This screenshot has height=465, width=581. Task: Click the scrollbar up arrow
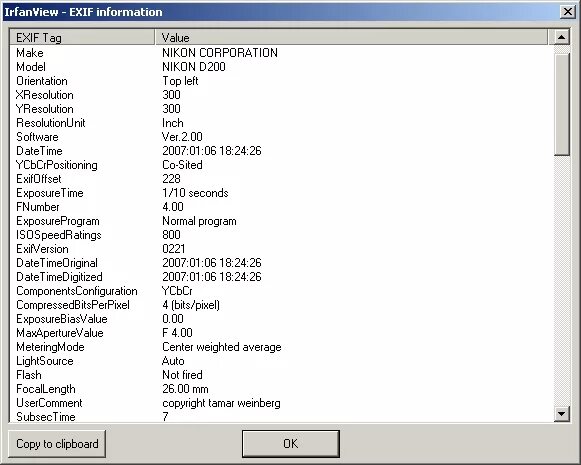562,37
